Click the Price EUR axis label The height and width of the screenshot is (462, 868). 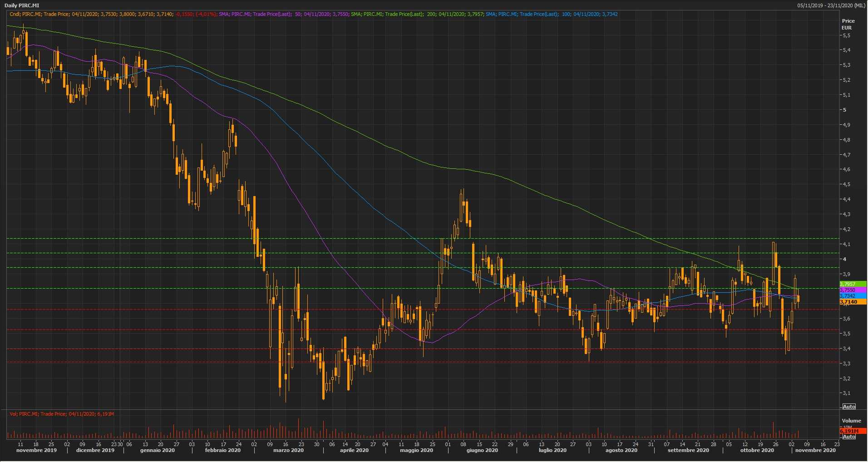[848, 24]
